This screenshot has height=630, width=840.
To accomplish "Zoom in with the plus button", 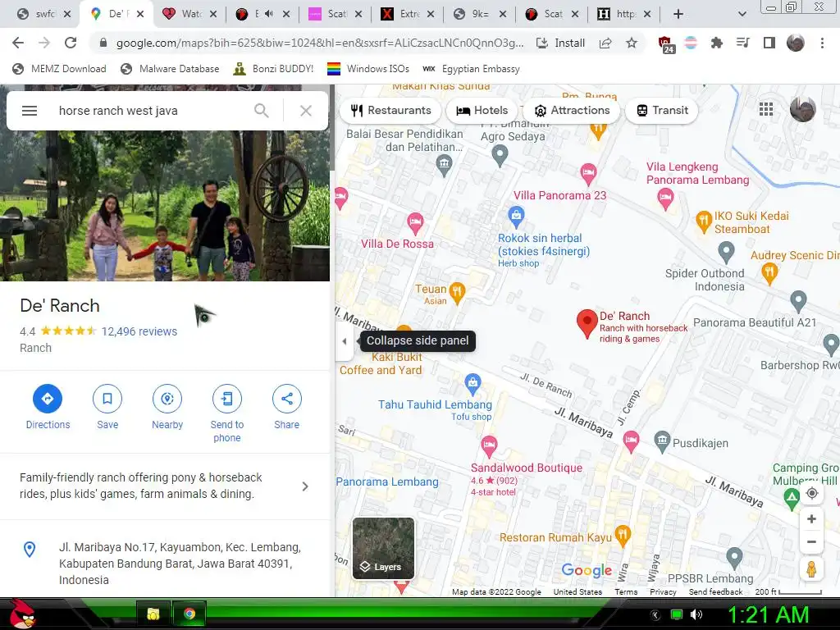I will pos(811,518).
